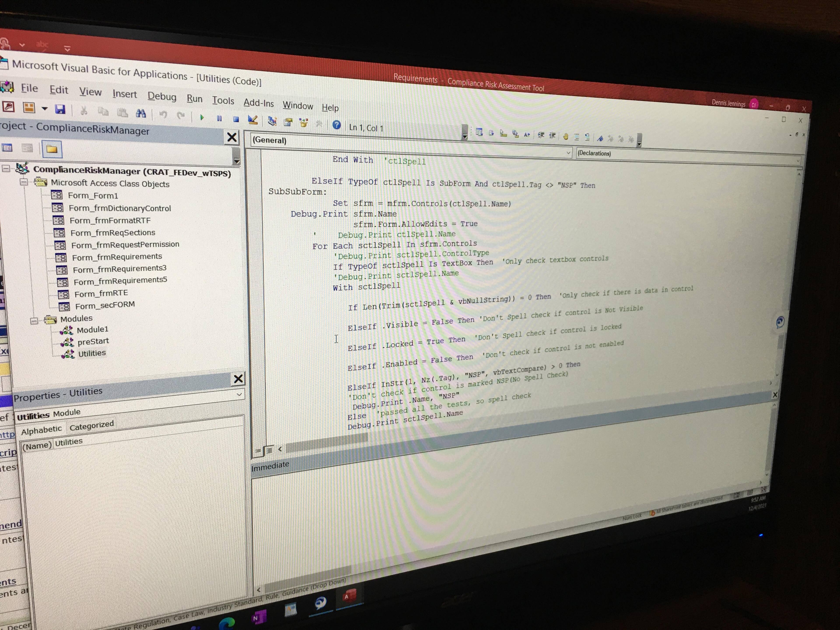Collapse Microsoft Access Class Objects folder

coord(24,182)
